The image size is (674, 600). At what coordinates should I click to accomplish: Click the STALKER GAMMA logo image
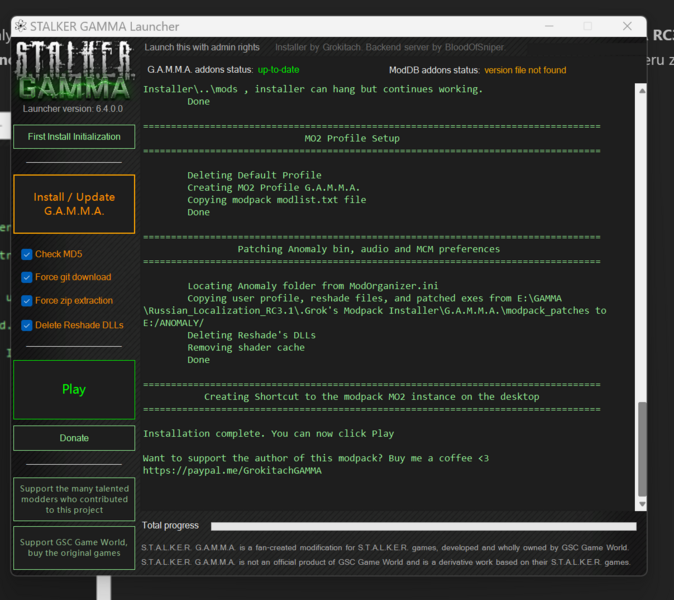tap(74, 71)
